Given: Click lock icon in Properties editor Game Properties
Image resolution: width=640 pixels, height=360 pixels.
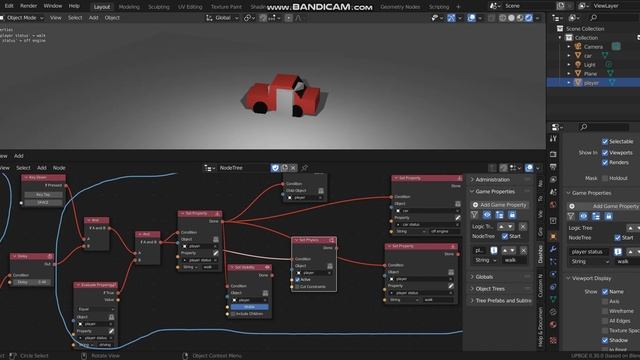Looking at the screenshot, I should pos(609,216).
